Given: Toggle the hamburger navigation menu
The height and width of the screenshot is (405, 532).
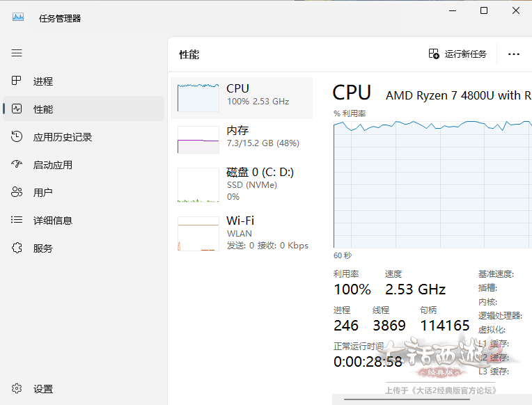Looking at the screenshot, I should (17, 53).
